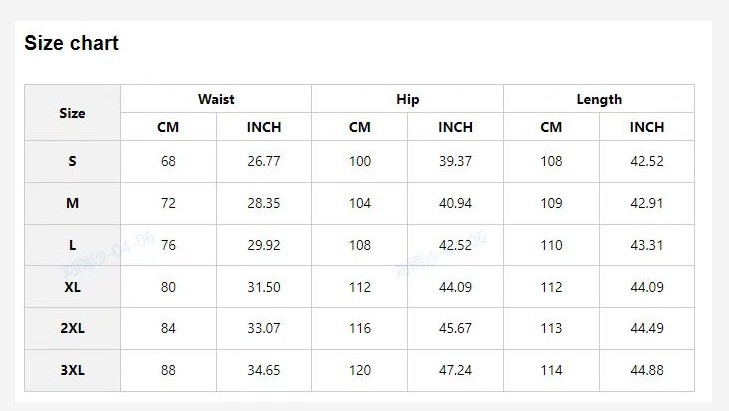
Task: Click the L size row label
Action: pos(72,245)
